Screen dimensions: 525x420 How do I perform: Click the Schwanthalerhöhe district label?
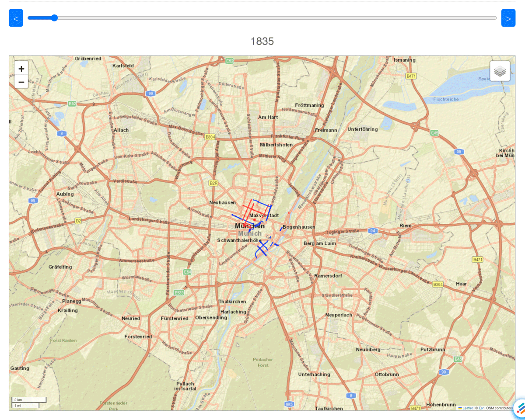pyautogui.click(x=239, y=240)
